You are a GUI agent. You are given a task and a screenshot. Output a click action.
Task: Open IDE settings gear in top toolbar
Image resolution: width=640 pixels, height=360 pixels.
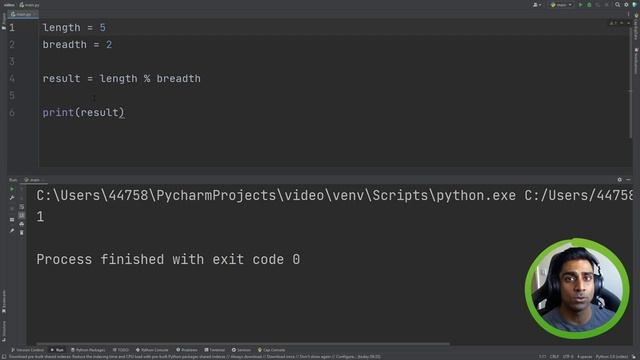pyautogui.click(x=626, y=5)
